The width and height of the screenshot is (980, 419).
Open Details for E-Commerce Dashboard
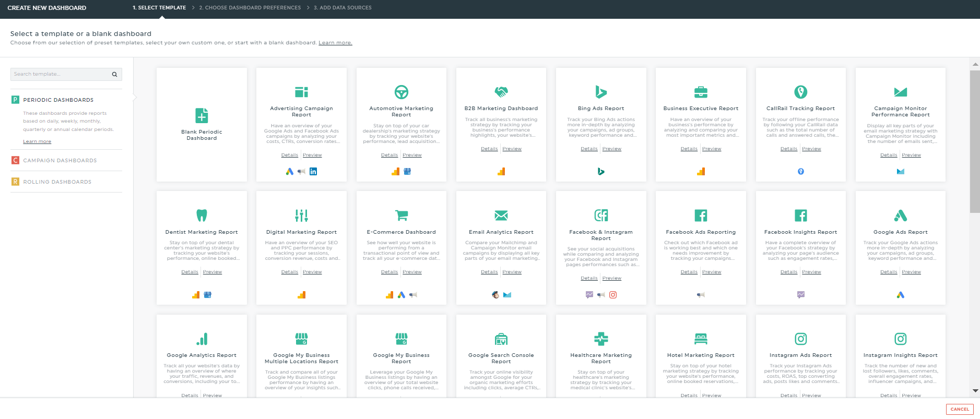coord(389,272)
